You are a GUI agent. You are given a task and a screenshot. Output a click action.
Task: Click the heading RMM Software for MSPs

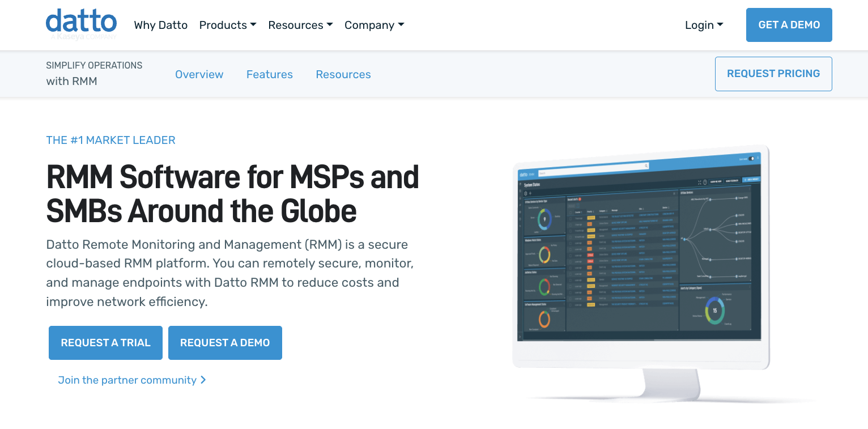tap(232, 193)
